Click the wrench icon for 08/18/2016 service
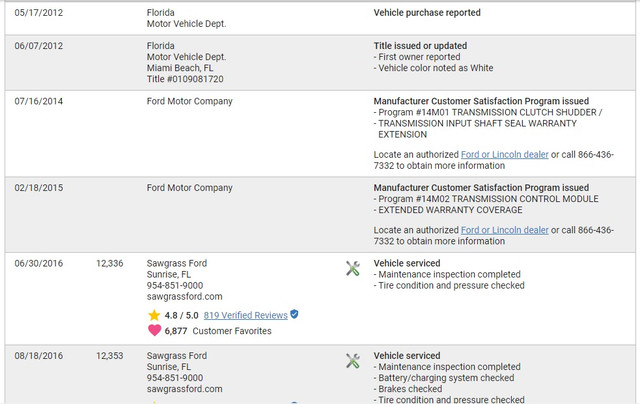The width and height of the screenshot is (640, 404). pyautogui.click(x=353, y=361)
